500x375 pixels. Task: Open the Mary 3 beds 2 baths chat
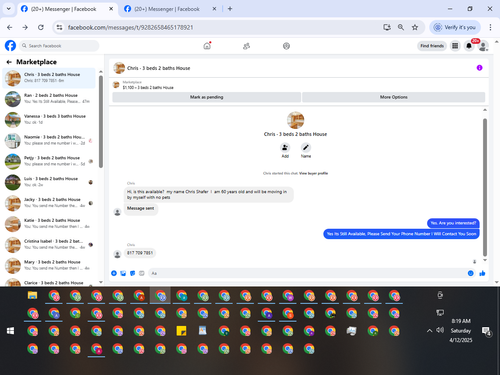pyautogui.click(x=49, y=265)
